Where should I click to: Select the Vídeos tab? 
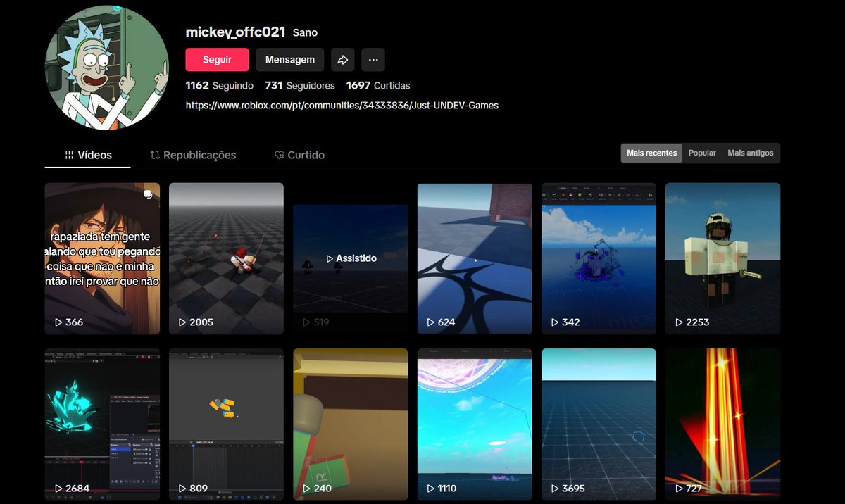click(x=88, y=155)
